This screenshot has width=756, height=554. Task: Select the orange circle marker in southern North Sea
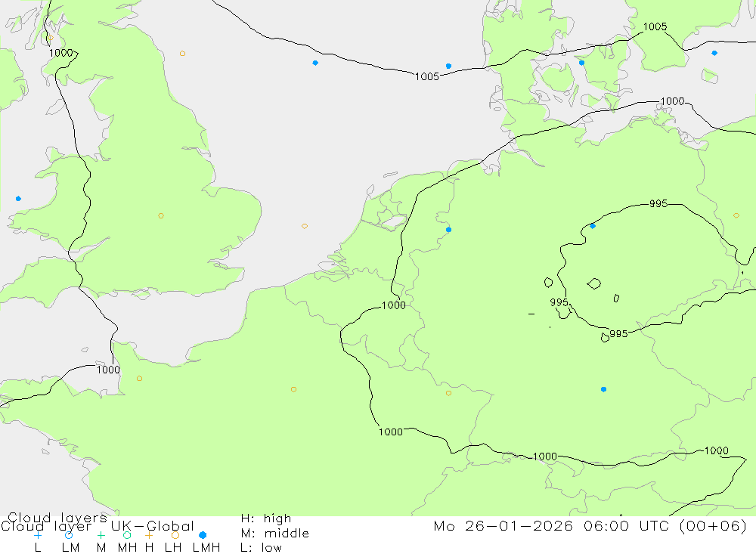click(x=305, y=226)
